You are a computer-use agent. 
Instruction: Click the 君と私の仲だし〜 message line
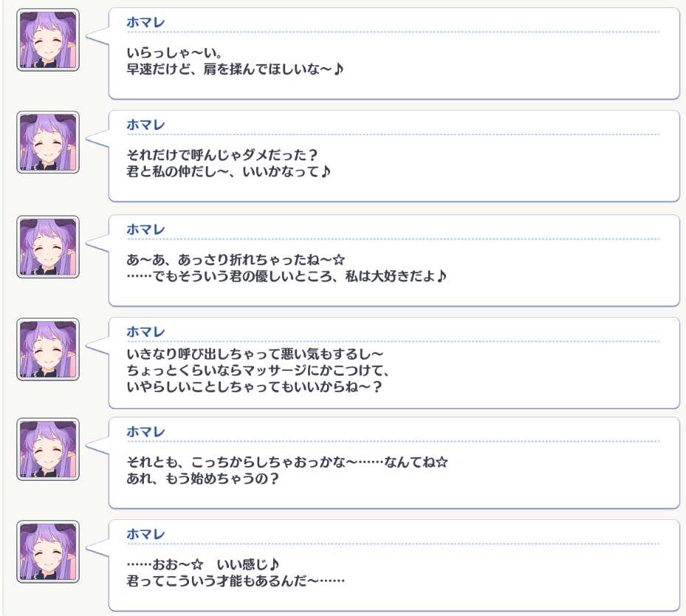click(228, 171)
